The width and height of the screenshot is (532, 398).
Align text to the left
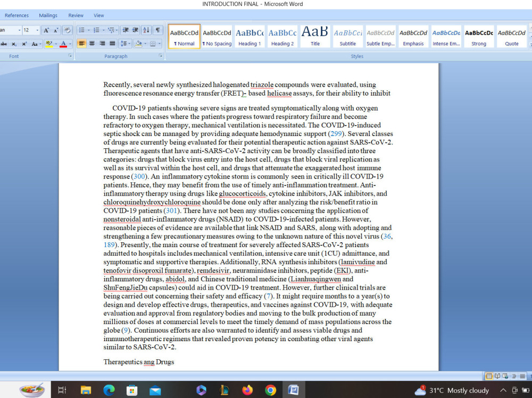pyautogui.click(x=81, y=44)
